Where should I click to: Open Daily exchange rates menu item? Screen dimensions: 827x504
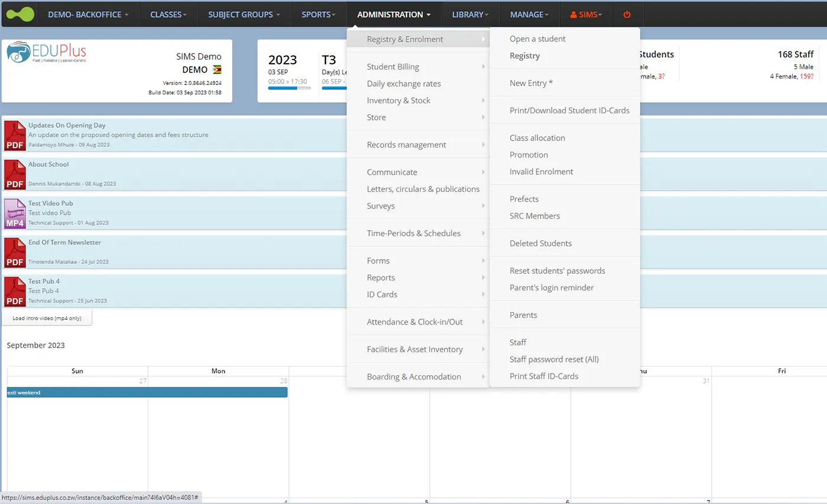403,84
